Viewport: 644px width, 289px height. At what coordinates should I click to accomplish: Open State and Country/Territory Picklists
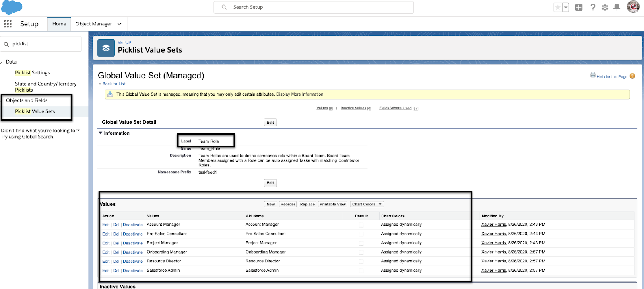45,87
